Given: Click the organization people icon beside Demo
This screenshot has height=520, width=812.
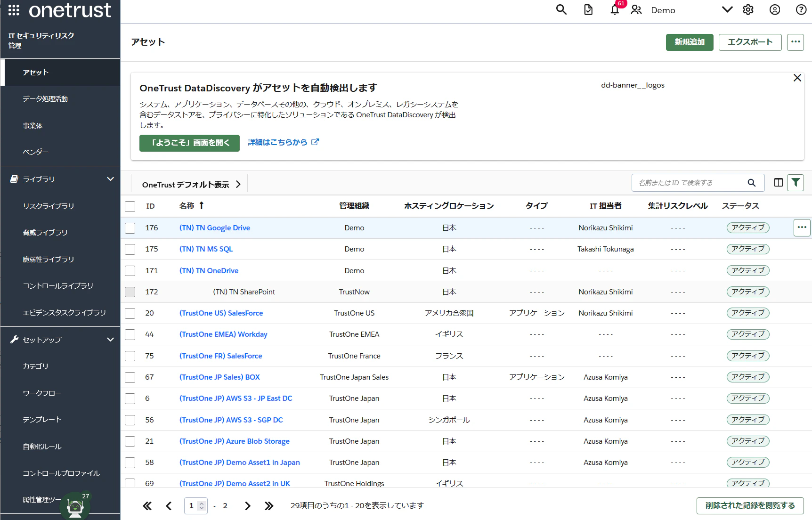Looking at the screenshot, I should click(x=636, y=10).
